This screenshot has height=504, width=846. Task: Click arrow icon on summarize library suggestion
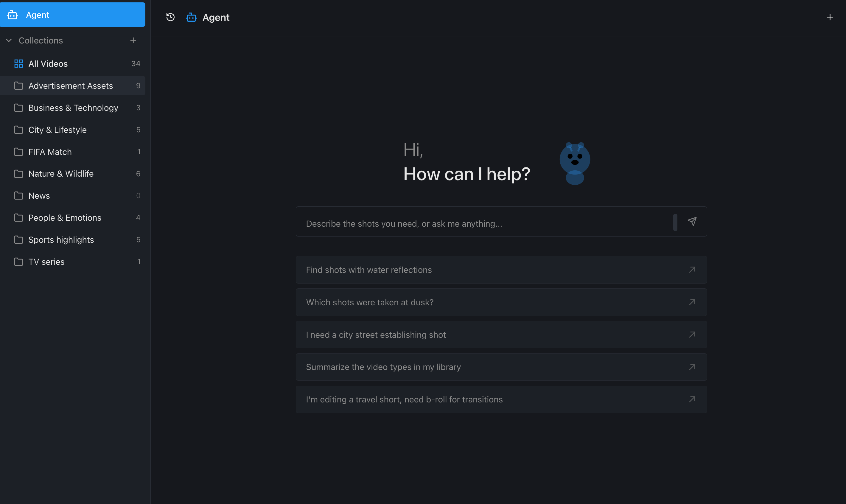(x=692, y=367)
